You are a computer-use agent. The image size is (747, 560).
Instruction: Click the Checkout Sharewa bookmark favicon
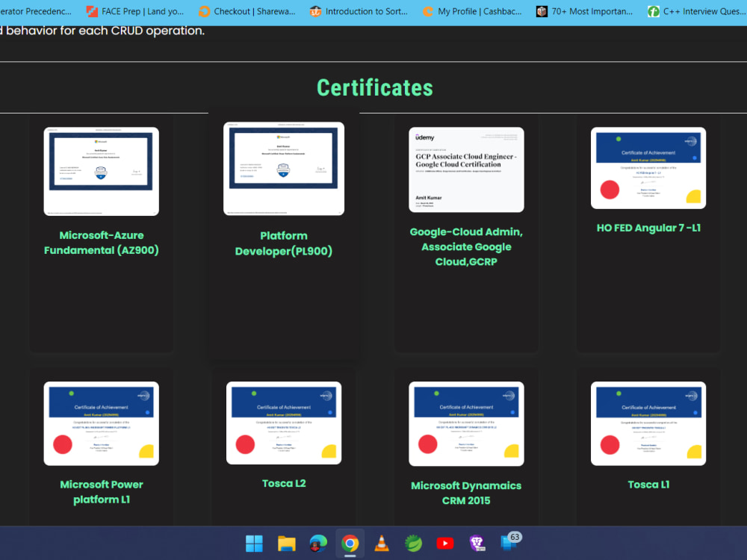pos(204,11)
